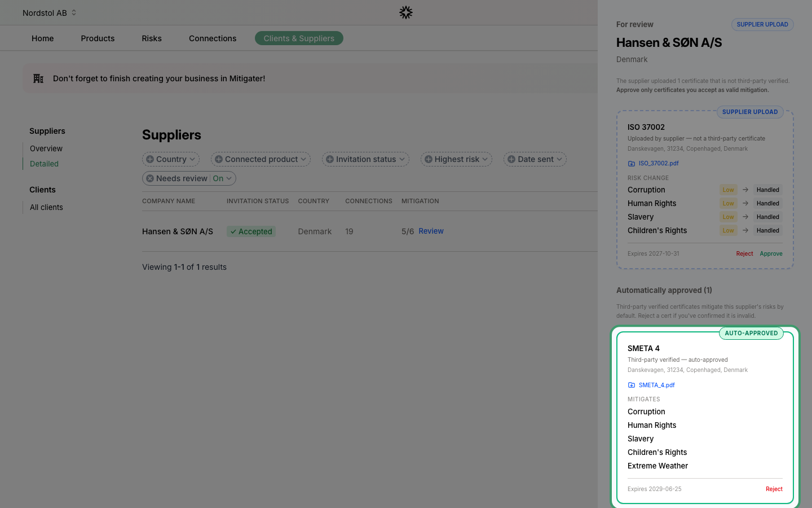The width and height of the screenshot is (812, 508).
Task: Open All clients in the sidebar
Action: pos(46,207)
